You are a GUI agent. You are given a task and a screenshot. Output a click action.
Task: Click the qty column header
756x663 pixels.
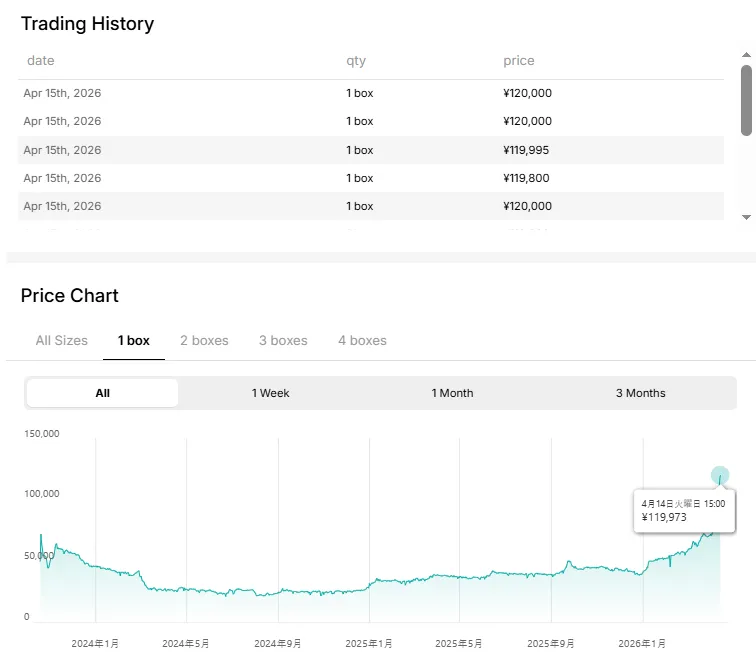pyautogui.click(x=356, y=61)
